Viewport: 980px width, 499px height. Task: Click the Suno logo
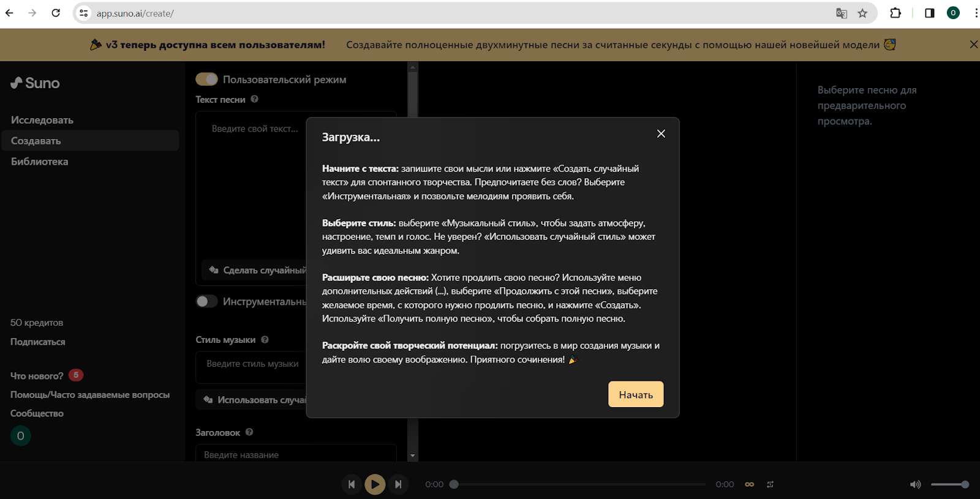[36, 83]
